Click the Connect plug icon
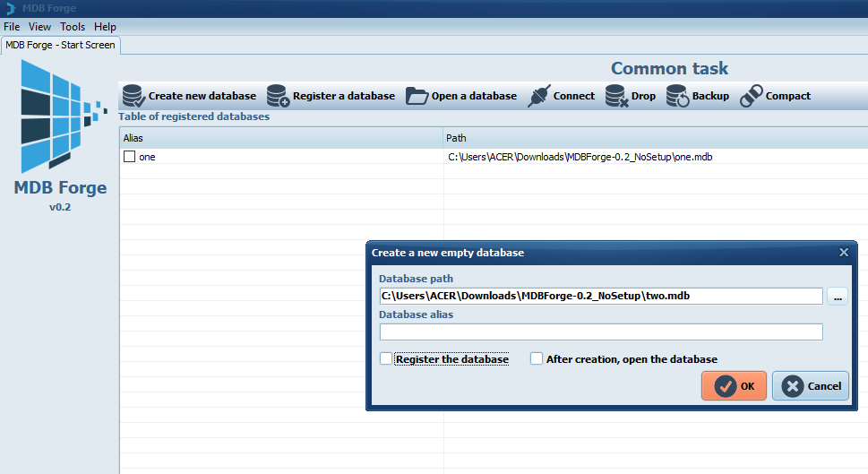Image resolution: width=868 pixels, height=474 pixels. pyautogui.click(x=538, y=96)
